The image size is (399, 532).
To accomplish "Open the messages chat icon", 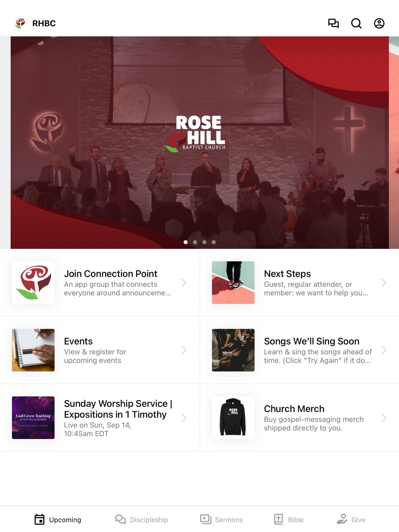I will point(333,23).
